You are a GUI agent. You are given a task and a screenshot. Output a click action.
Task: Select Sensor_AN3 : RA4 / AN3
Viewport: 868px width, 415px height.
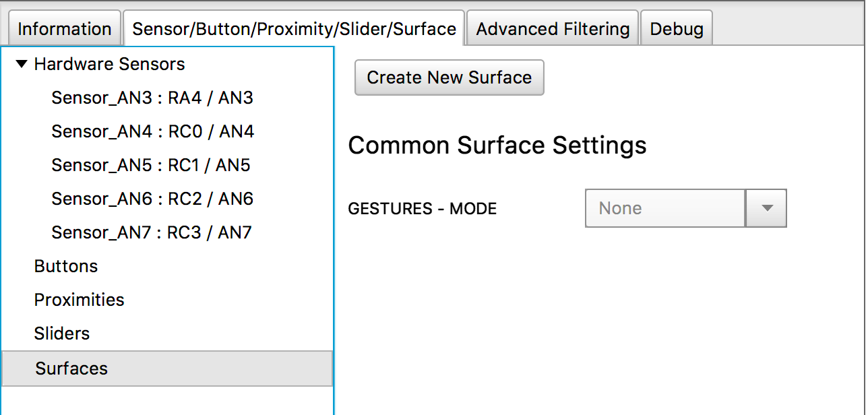152,98
